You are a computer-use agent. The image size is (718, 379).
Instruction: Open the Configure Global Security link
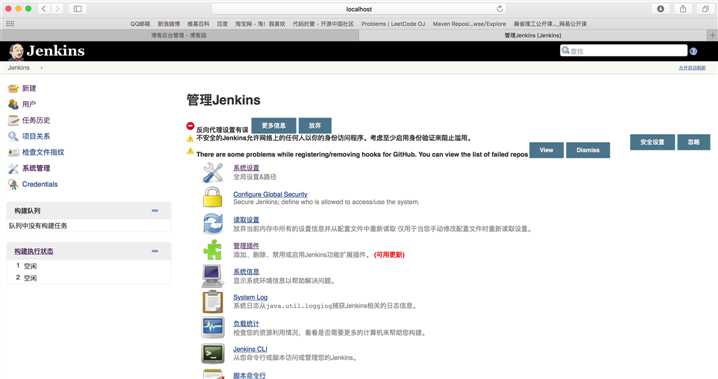coord(270,194)
